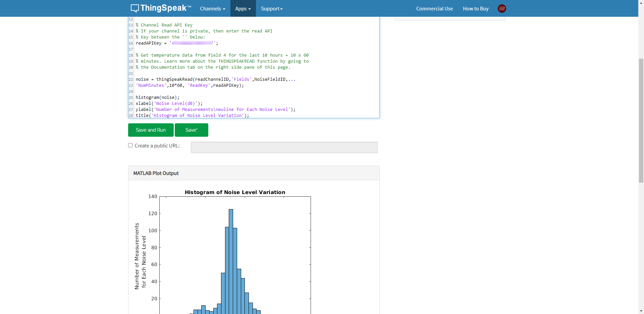
Task: Click the scrollbar up arrow
Action: tap(641, 3)
